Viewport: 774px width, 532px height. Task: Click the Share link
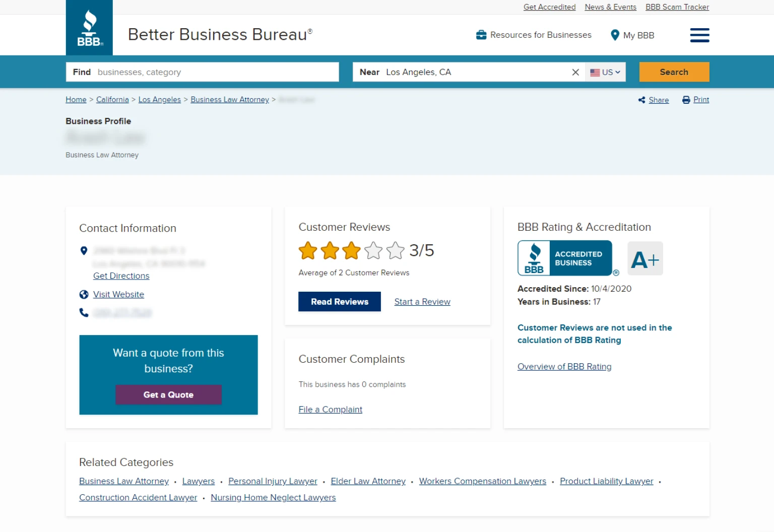click(x=659, y=100)
